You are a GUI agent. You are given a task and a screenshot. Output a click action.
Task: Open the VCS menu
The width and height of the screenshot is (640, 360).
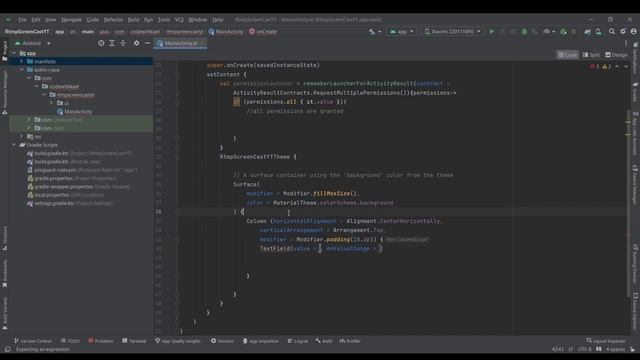tap(179, 20)
